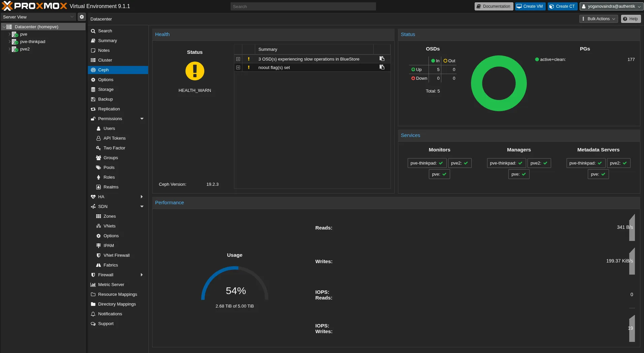Viewport: 644px width, 353px height.
Task: Click the Groups people icon
Action: pyautogui.click(x=99, y=158)
